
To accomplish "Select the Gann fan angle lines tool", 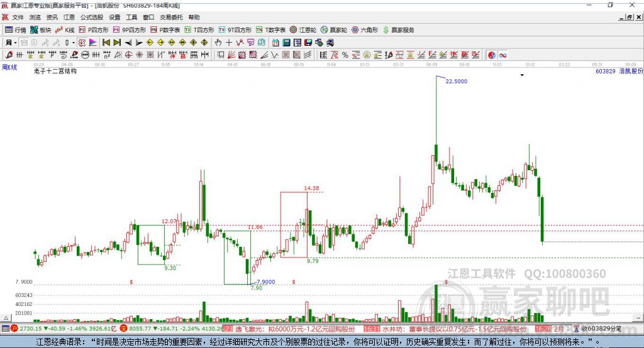I will [x=231, y=55].
